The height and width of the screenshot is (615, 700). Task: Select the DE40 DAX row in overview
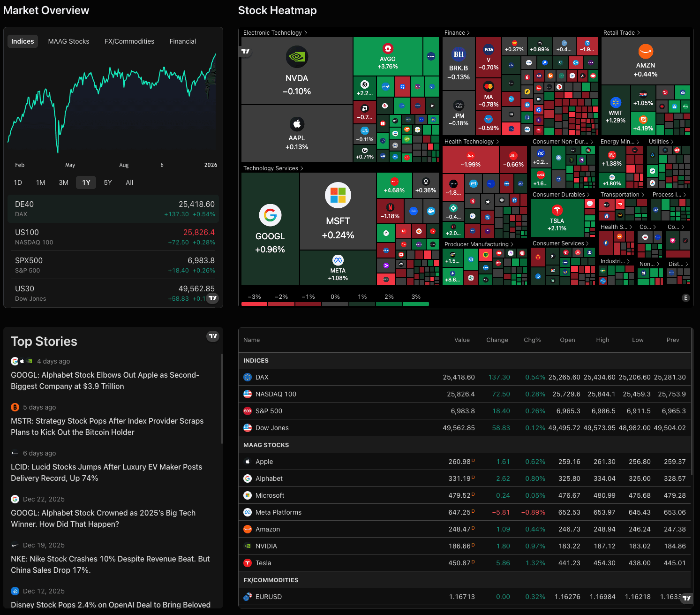click(x=113, y=209)
